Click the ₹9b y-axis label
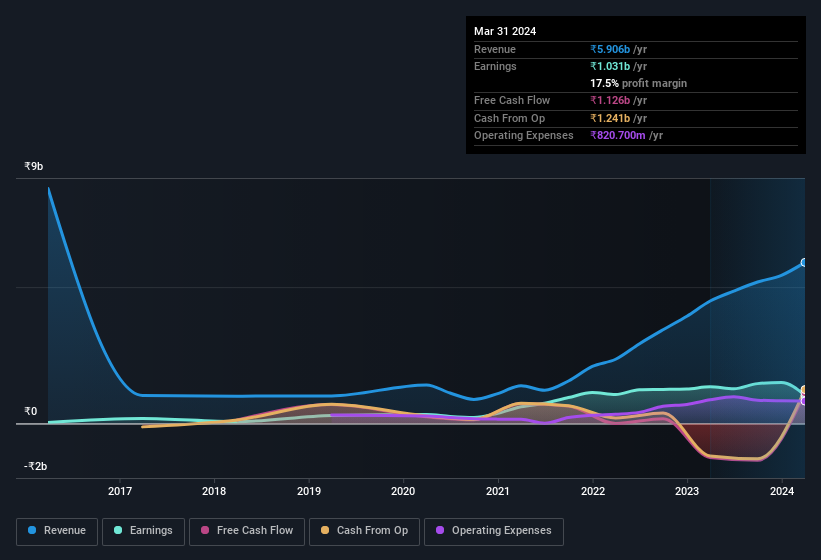This screenshot has height=560, width=821. (x=34, y=166)
